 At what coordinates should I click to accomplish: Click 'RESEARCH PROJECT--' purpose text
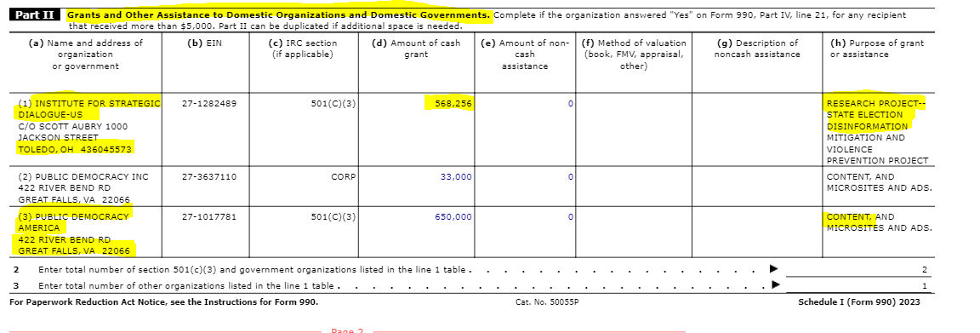[875, 103]
